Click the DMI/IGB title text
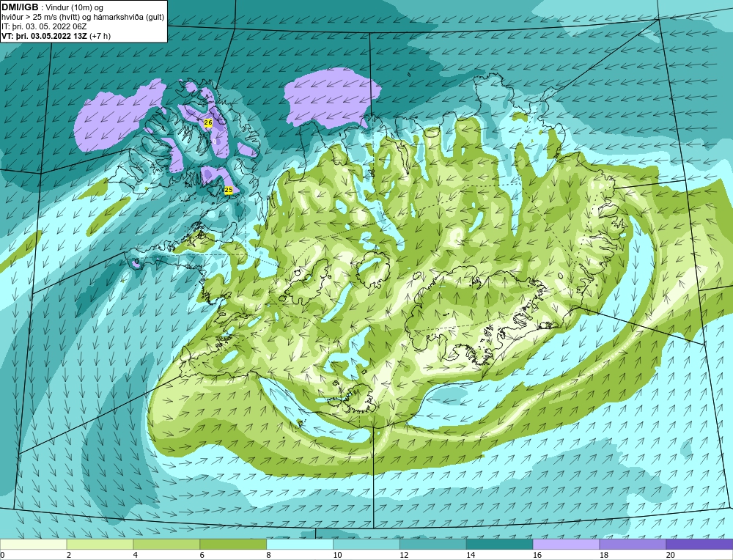Screen dimensions: 733x560 pos(20,7)
